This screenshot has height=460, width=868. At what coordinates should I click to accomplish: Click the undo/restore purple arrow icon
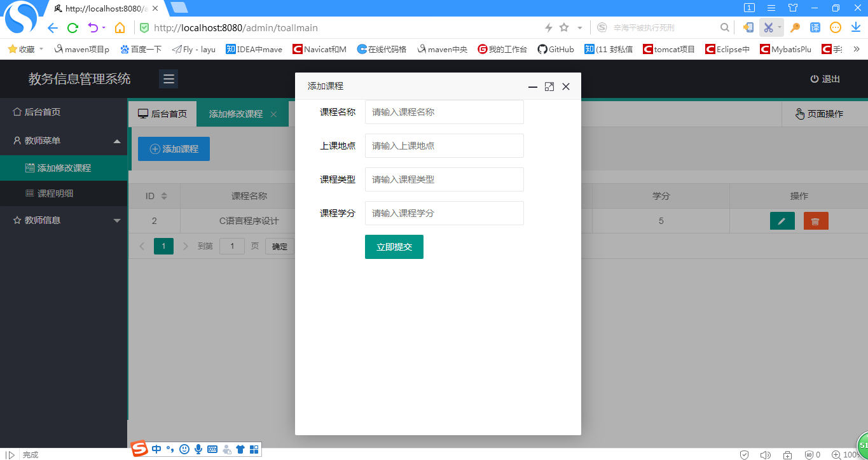[93, 28]
